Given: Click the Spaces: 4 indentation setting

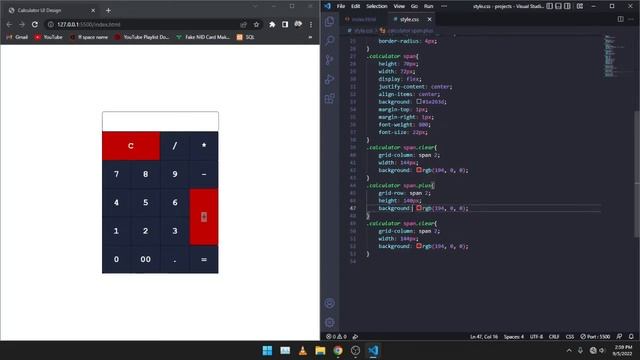Looking at the screenshot, I should tap(513, 337).
